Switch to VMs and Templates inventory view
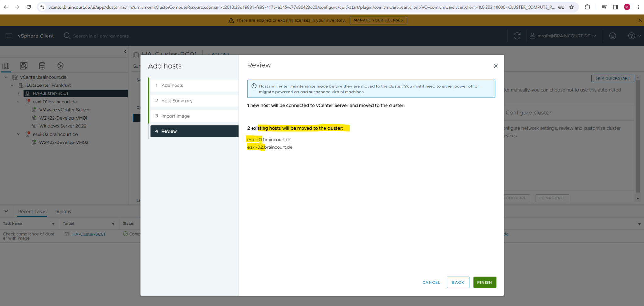Image resolution: width=644 pixels, height=306 pixels. point(24,66)
